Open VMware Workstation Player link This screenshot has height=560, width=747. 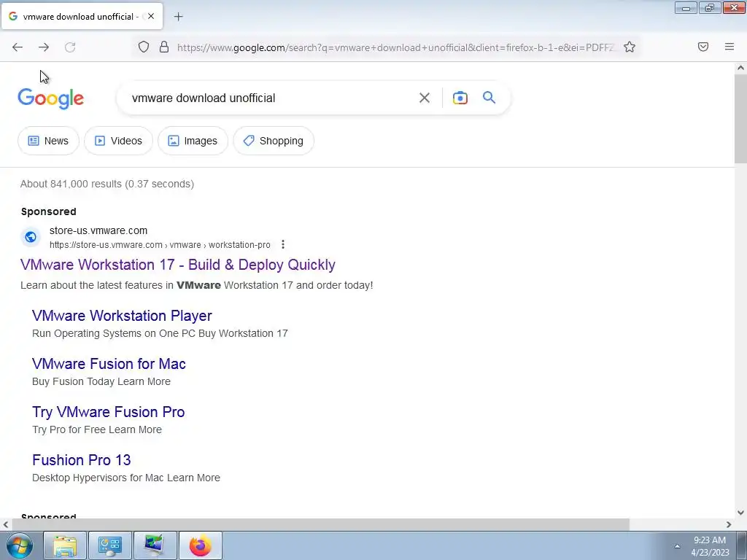click(122, 316)
